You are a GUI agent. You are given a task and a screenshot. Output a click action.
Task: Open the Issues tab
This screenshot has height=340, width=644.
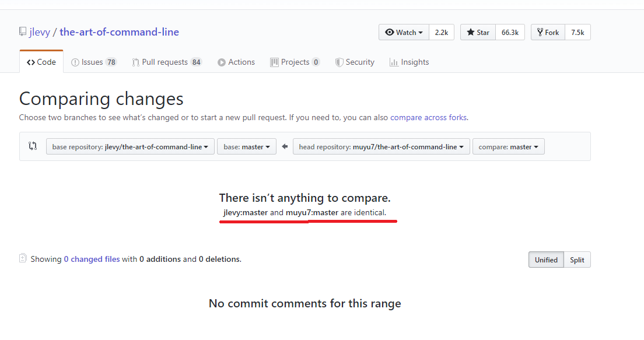[93, 62]
